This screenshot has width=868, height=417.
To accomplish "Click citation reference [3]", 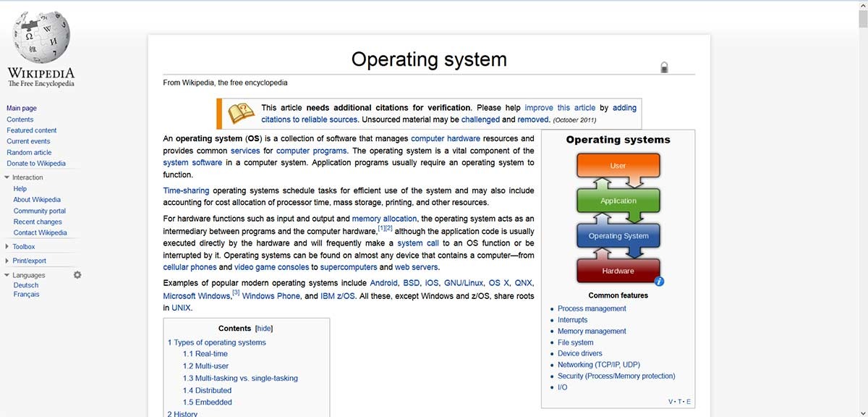I will [x=236, y=292].
